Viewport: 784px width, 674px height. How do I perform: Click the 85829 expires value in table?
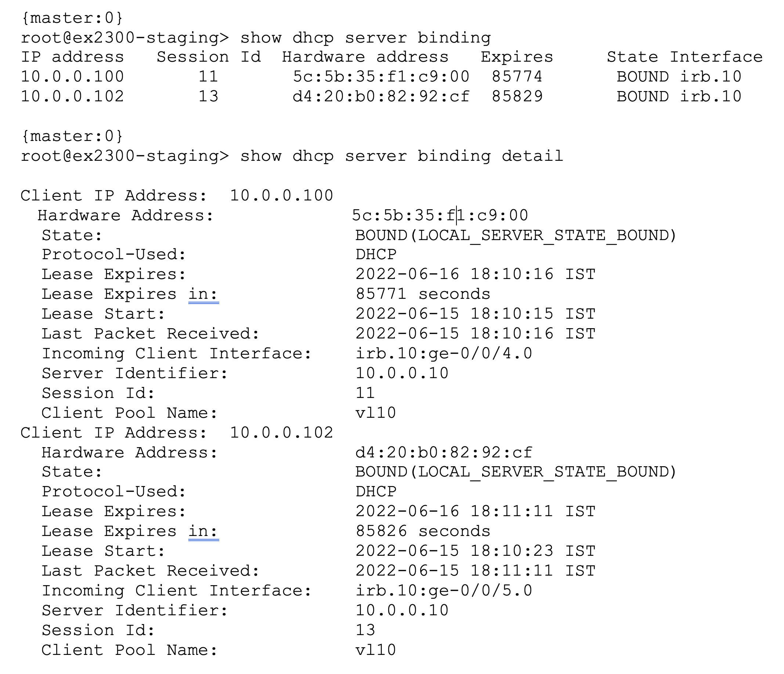click(x=517, y=97)
